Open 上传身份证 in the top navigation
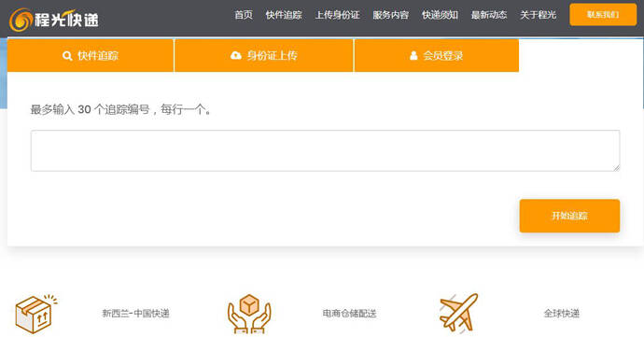Viewport: 644px width, 337px height. point(337,15)
